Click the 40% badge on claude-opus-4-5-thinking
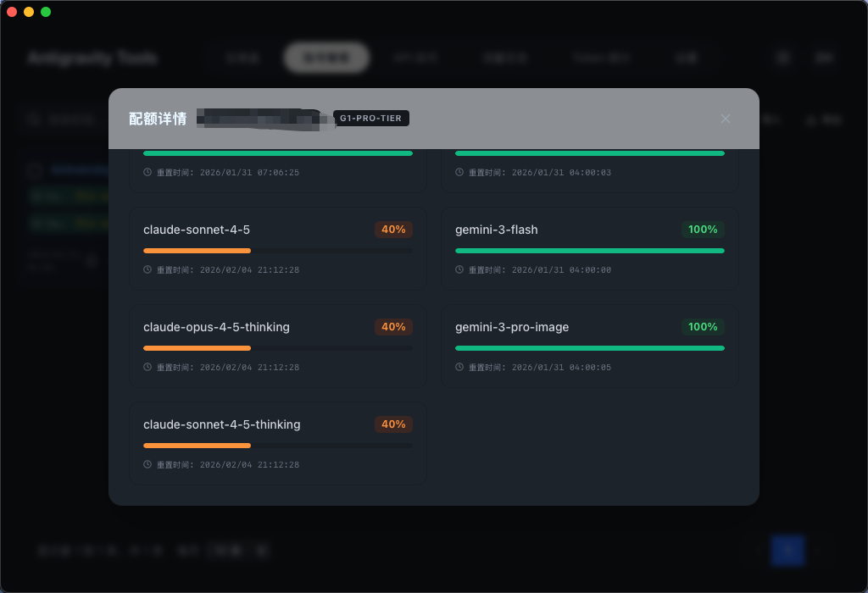The width and height of the screenshot is (868, 593). pos(393,327)
